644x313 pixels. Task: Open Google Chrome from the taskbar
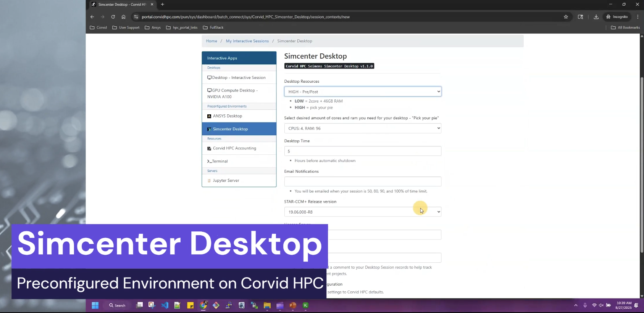click(203, 305)
